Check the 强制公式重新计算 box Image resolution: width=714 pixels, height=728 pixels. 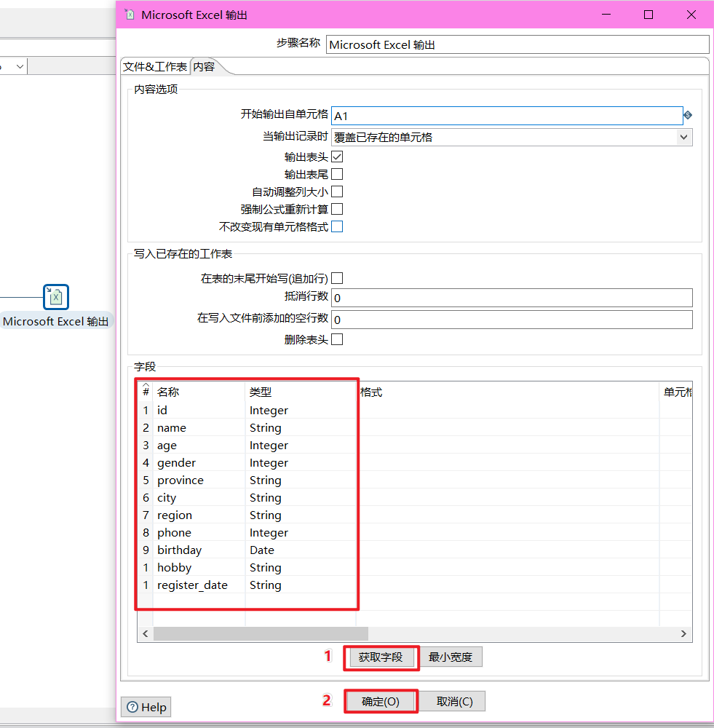click(x=337, y=209)
